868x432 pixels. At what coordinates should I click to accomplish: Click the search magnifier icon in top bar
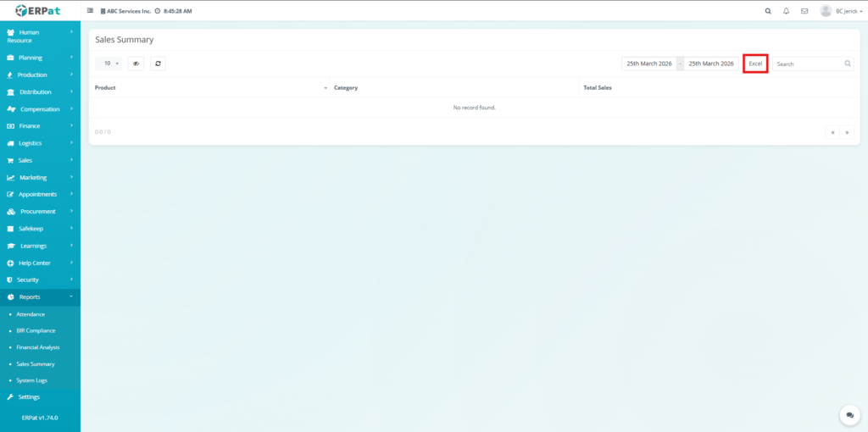pyautogui.click(x=768, y=11)
